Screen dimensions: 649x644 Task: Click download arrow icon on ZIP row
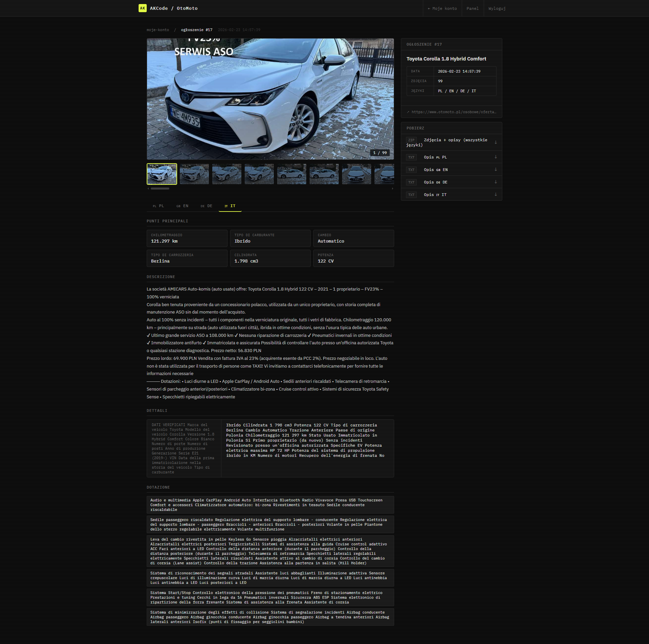pos(496,142)
